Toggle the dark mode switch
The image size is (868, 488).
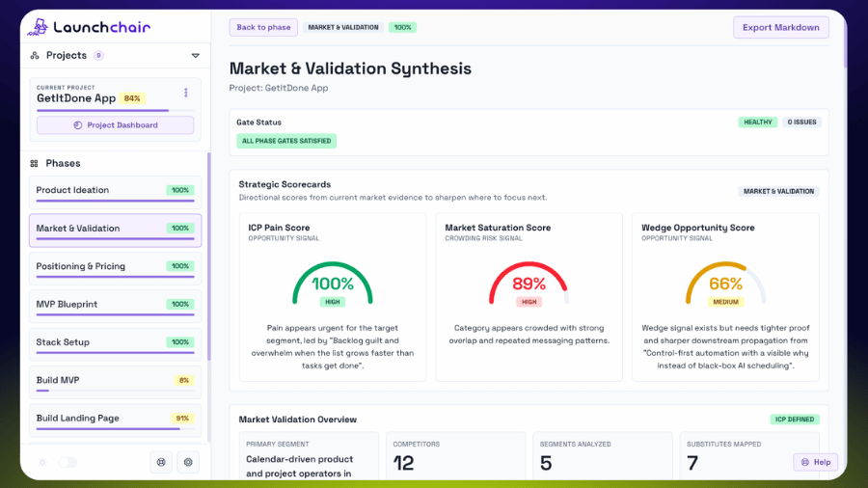[68, 462]
